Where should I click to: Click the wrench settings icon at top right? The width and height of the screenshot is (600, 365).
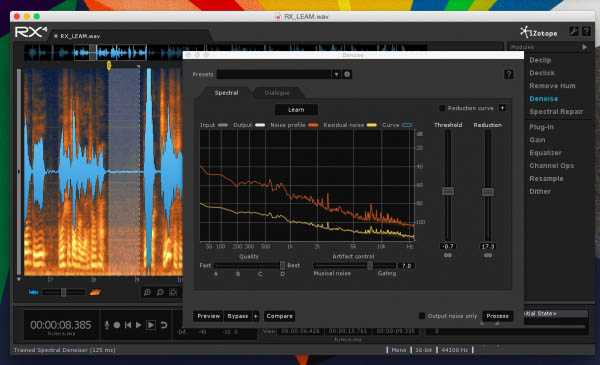(x=574, y=31)
